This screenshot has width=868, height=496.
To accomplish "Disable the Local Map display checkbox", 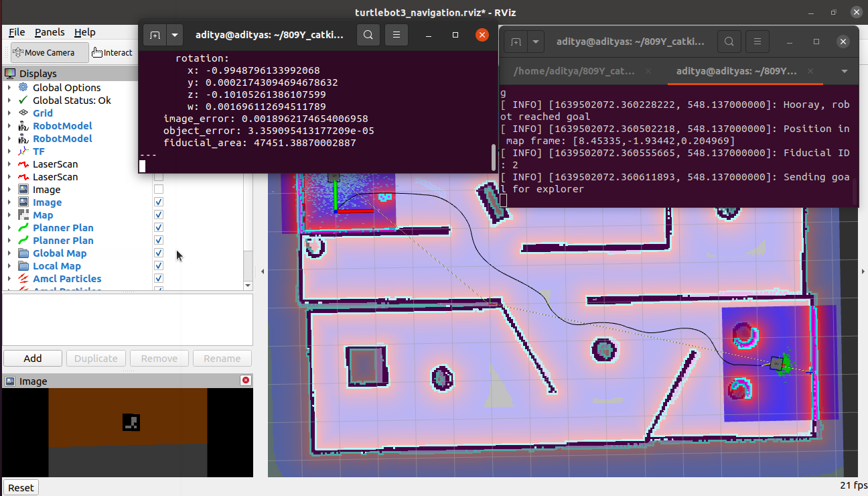I will pos(159,266).
